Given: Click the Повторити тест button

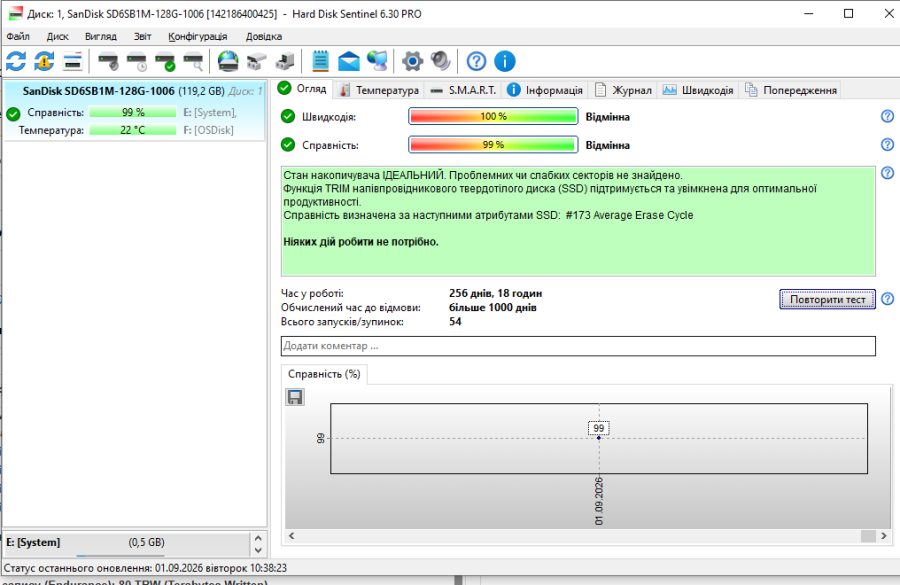Looking at the screenshot, I should point(827,299).
